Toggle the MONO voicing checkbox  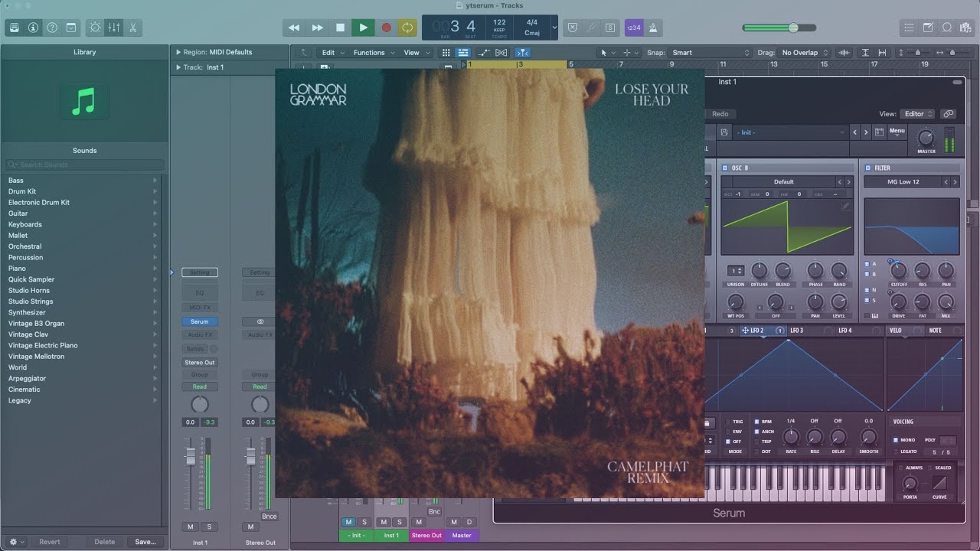896,440
